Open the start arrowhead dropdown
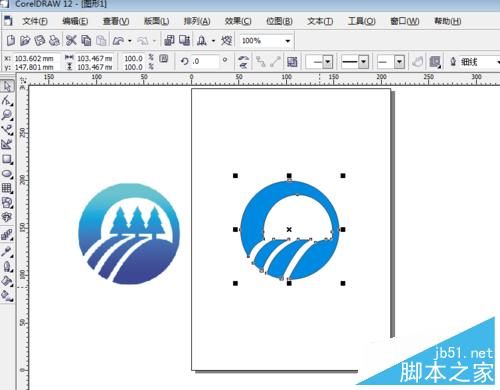The width and height of the screenshot is (500, 390). (x=327, y=62)
